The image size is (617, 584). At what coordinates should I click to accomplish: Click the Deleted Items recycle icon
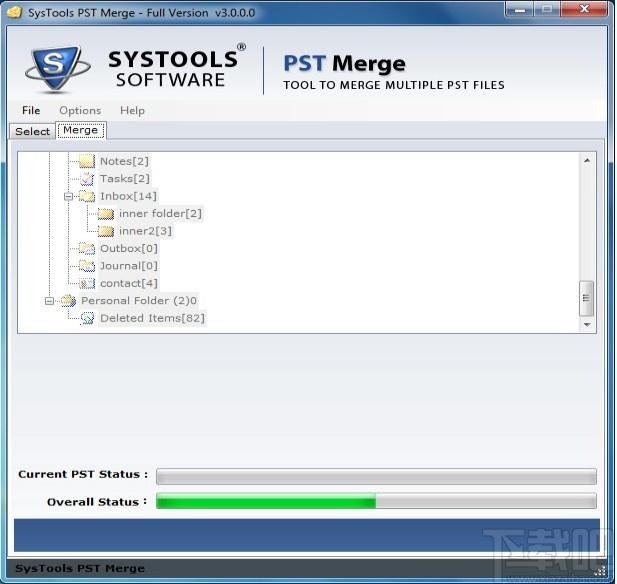click(87, 318)
